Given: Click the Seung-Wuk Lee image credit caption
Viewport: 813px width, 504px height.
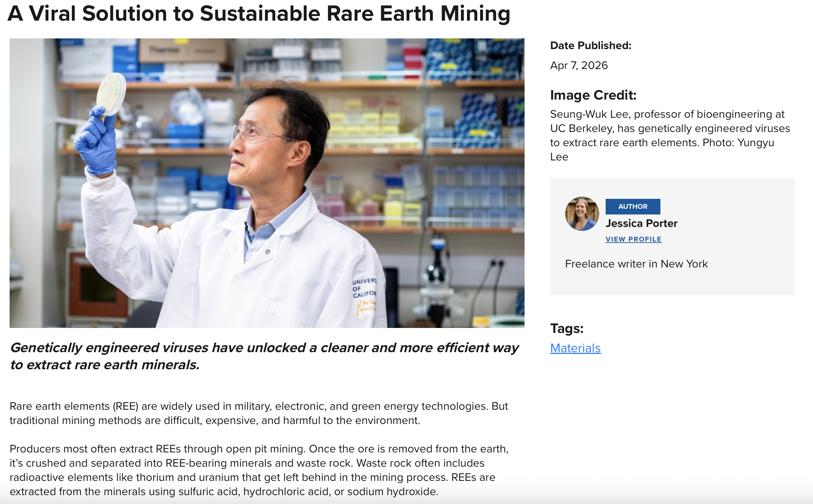Looking at the screenshot, I should click(x=670, y=136).
